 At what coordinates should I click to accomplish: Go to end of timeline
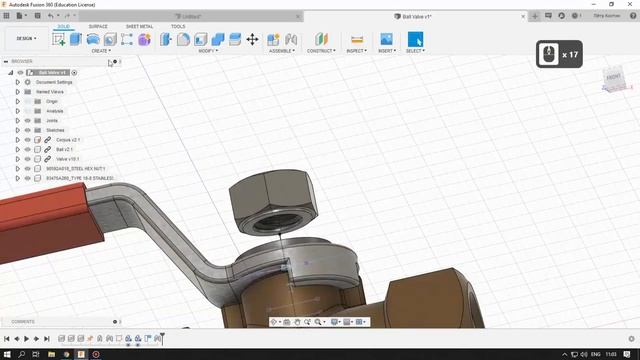(47, 339)
